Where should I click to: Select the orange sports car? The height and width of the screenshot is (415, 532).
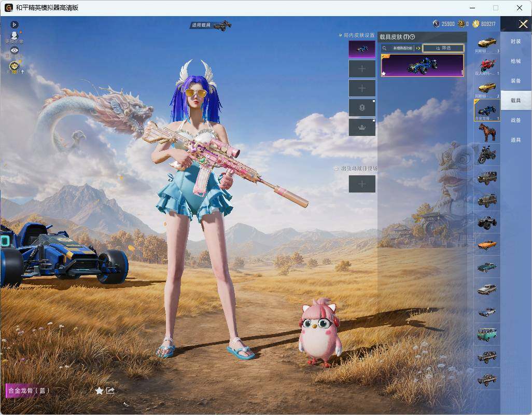(487, 244)
